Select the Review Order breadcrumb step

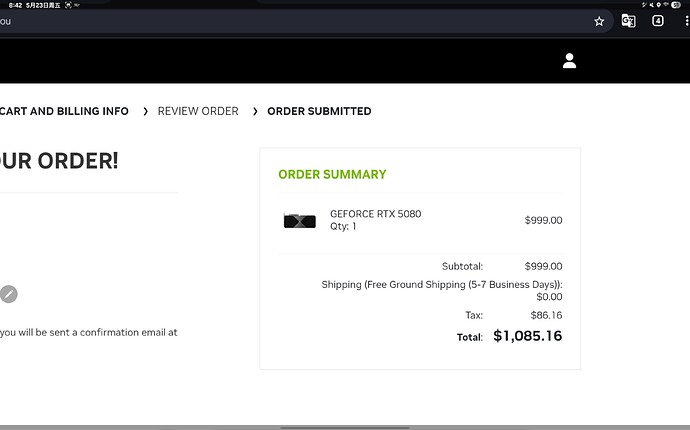[198, 111]
